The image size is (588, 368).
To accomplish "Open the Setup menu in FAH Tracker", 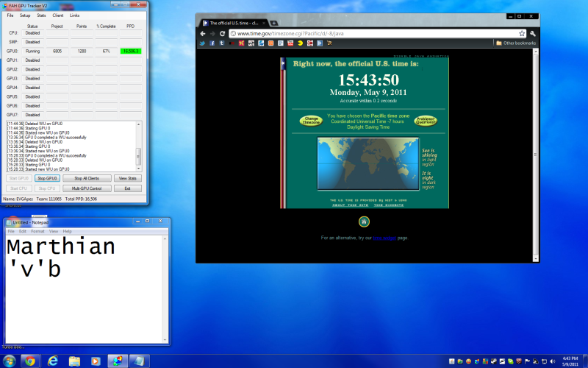I will [25, 15].
